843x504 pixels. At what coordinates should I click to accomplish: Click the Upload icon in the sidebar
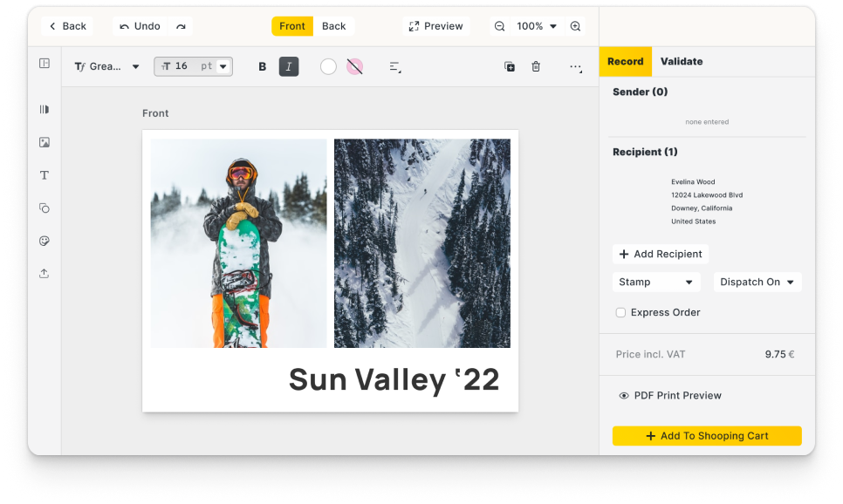point(44,273)
